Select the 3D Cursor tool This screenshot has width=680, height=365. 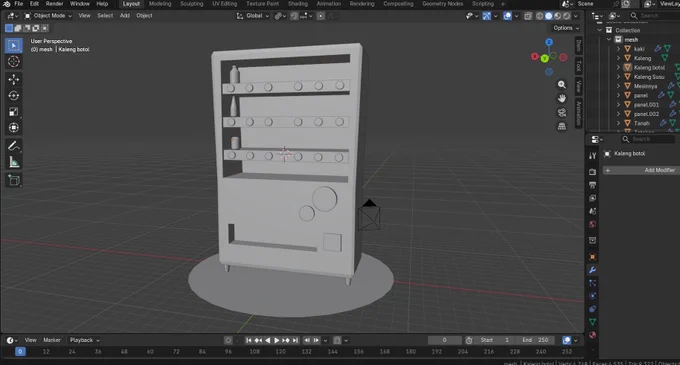coord(13,62)
